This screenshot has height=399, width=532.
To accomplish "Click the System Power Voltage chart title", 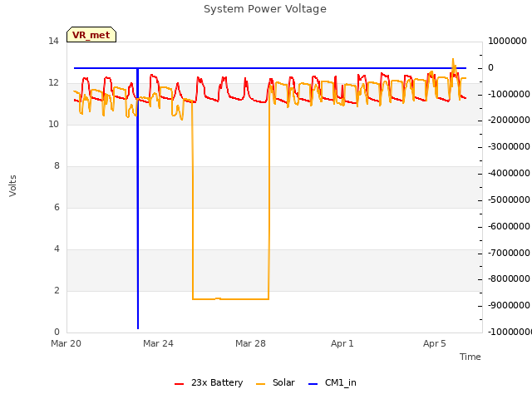I will tap(265, 9).
